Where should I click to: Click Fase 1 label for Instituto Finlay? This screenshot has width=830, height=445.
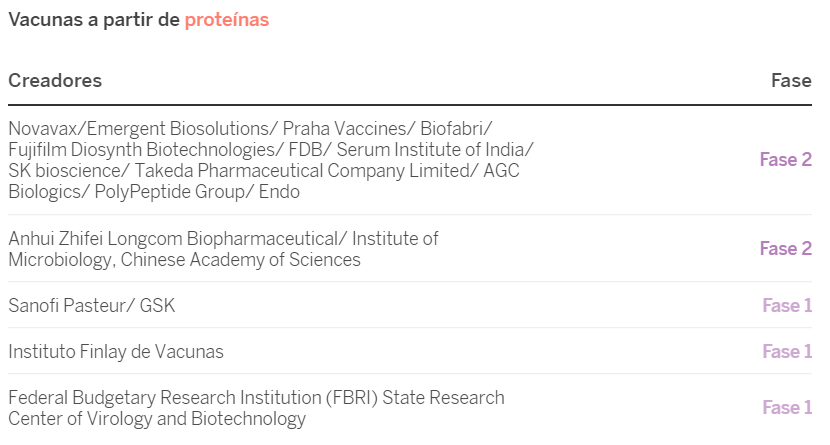[x=787, y=351]
